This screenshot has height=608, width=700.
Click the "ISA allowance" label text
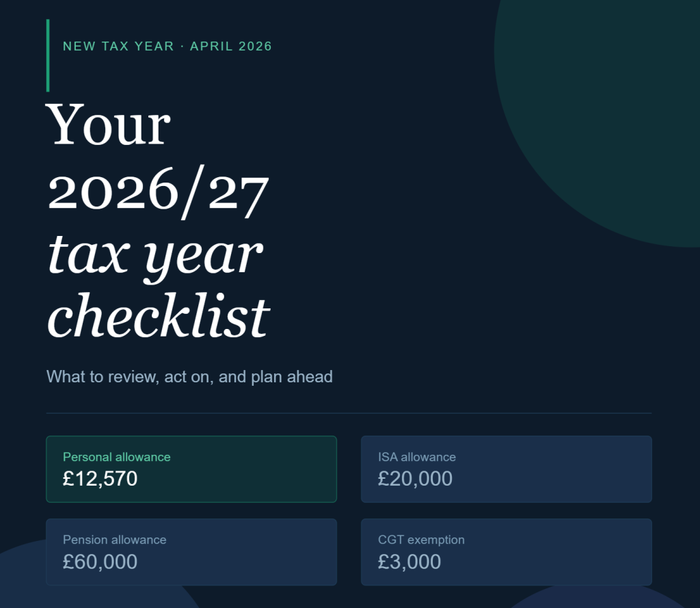pos(417,457)
